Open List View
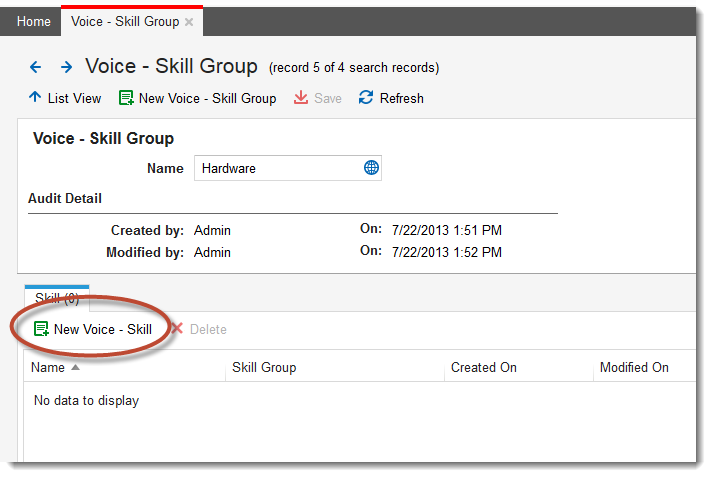The image size is (711, 477). pyautogui.click(x=74, y=98)
